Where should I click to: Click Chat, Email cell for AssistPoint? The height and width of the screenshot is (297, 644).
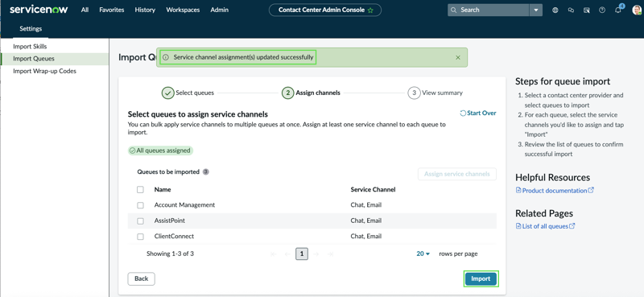tap(366, 221)
